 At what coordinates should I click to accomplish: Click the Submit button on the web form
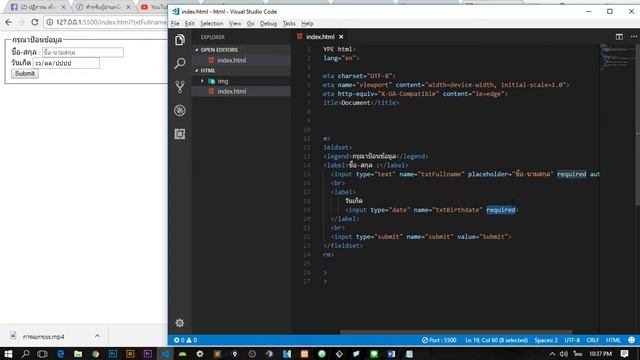[x=25, y=73]
